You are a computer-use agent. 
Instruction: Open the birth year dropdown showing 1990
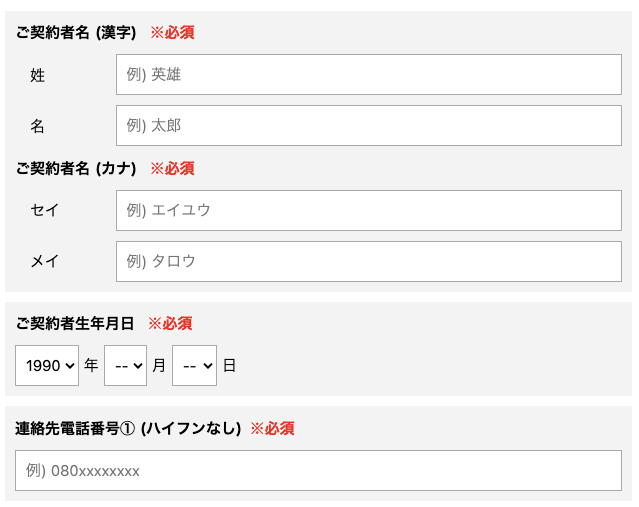[x=47, y=366]
